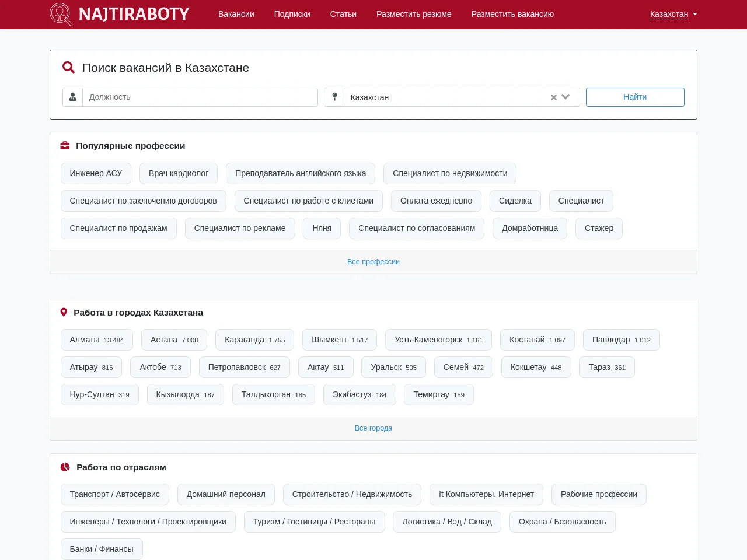747x560 pixels.
Task: Open jobs in Усть-Каменогорск
Action: point(439,339)
